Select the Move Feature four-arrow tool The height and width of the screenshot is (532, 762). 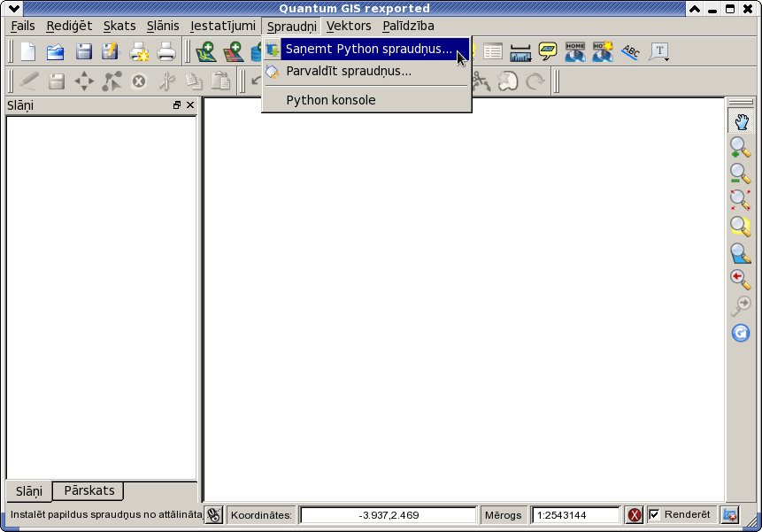84,81
